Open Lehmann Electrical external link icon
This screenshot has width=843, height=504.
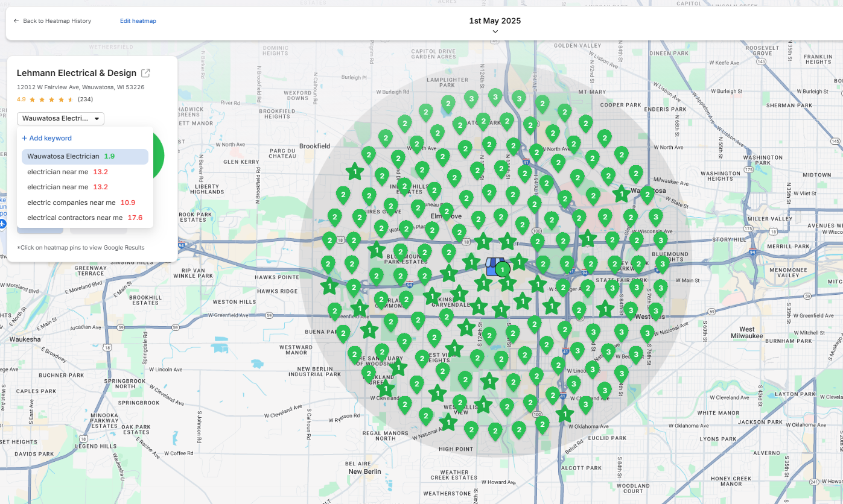(x=145, y=73)
